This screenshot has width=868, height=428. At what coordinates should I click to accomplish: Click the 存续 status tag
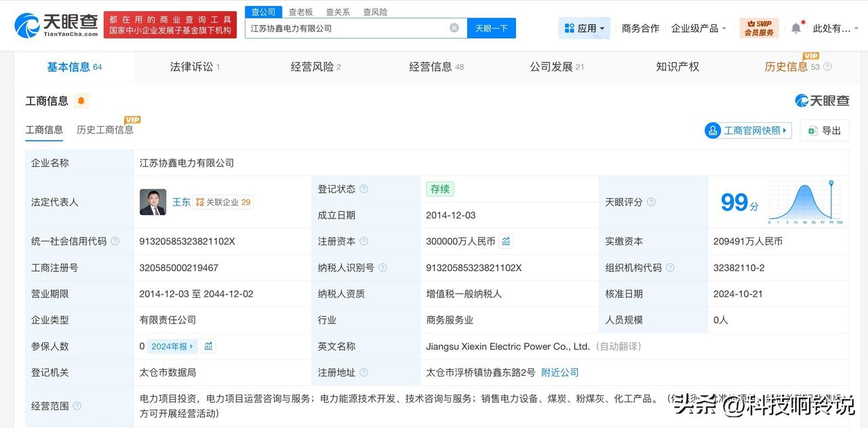click(x=440, y=189)
